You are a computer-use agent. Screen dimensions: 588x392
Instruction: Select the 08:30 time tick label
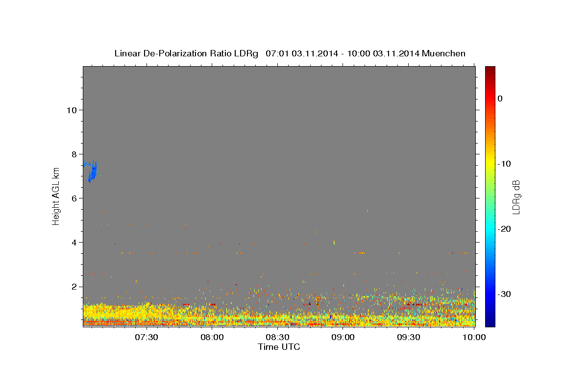point(277,337)
